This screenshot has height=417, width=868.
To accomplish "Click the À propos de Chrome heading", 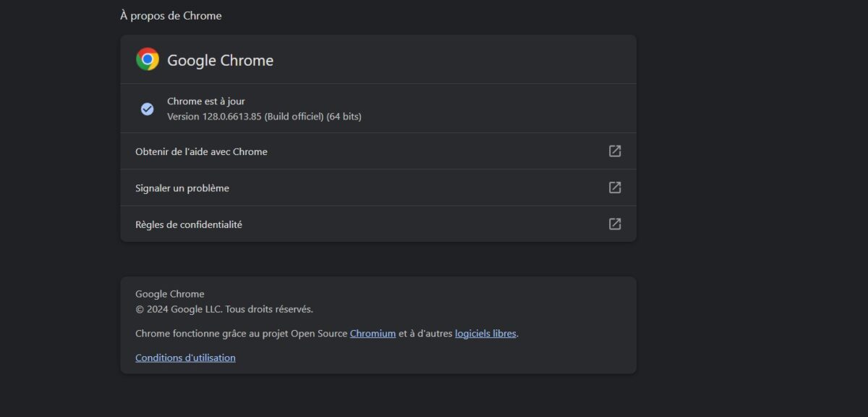I will [x=171, y=15].
